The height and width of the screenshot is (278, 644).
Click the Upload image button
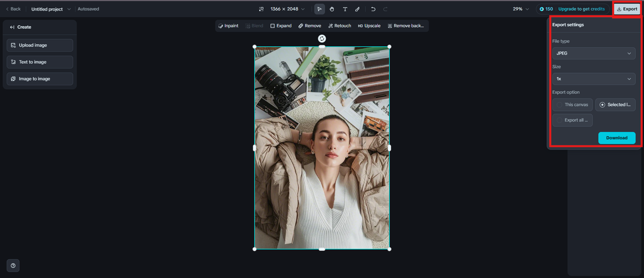[x=40, y=45]
